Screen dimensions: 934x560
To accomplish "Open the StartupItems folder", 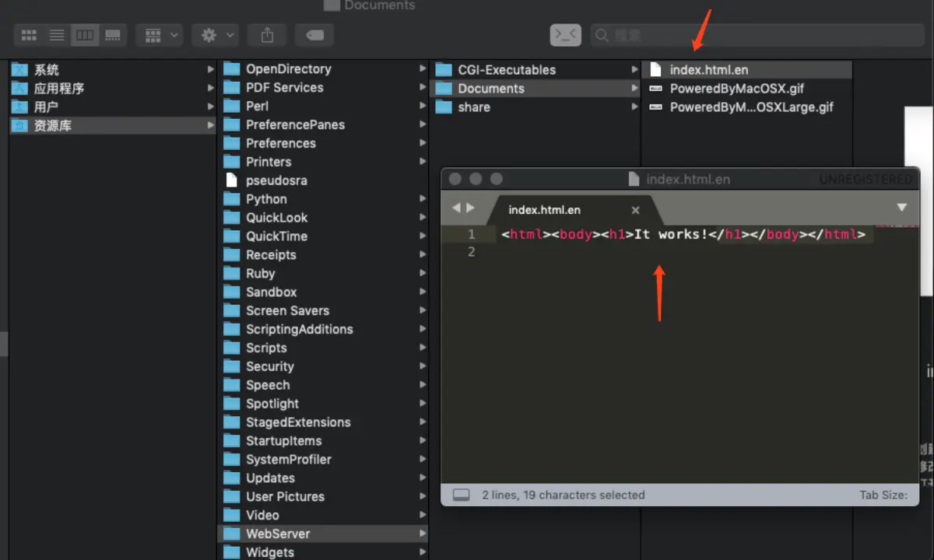I will click(x=323, y=443).
